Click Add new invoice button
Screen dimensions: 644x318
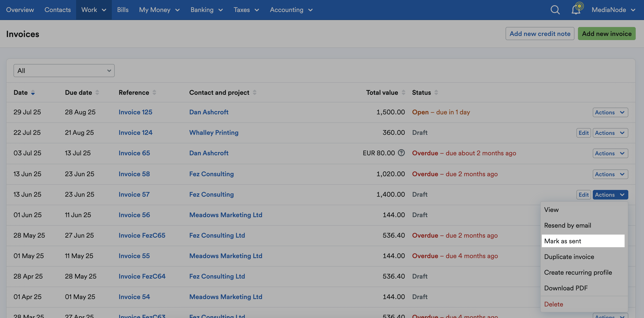tap(607, 34)
